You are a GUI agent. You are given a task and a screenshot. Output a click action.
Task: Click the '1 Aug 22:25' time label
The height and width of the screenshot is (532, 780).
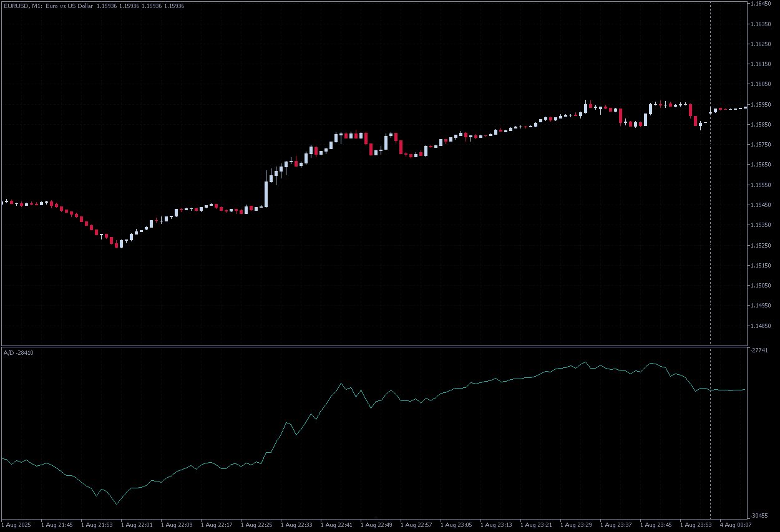coord(256,525)
